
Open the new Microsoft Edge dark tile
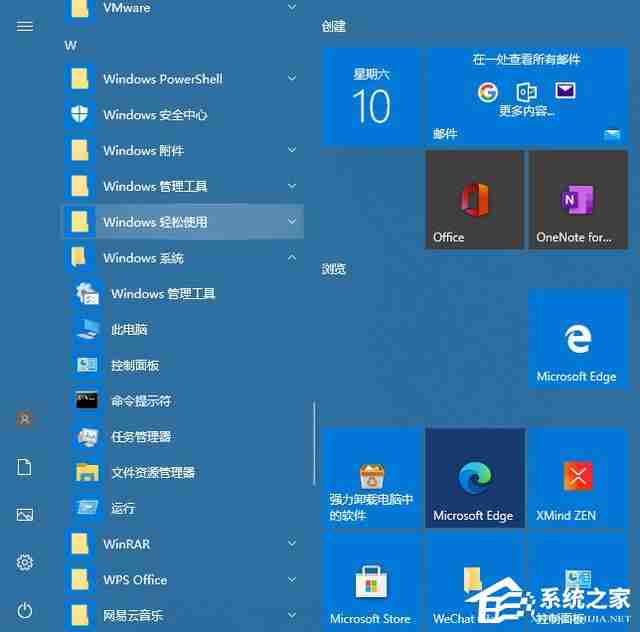point(475,478)
